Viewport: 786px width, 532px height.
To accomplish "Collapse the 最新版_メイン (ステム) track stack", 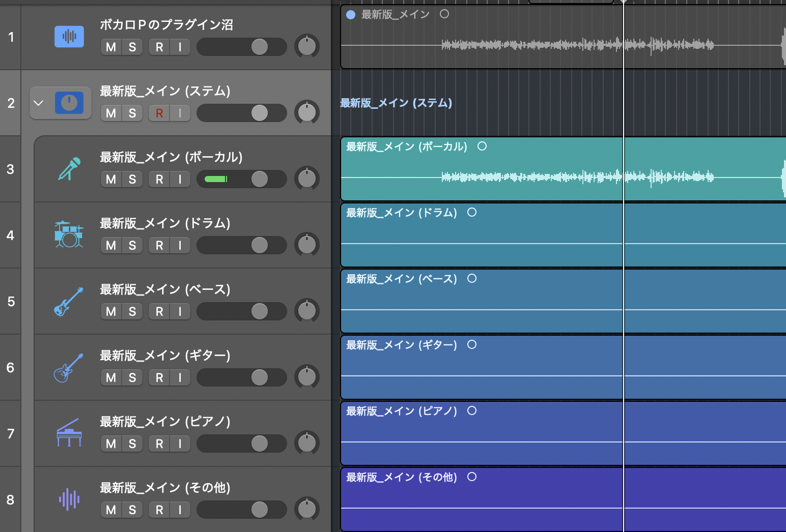I will 39,103.
